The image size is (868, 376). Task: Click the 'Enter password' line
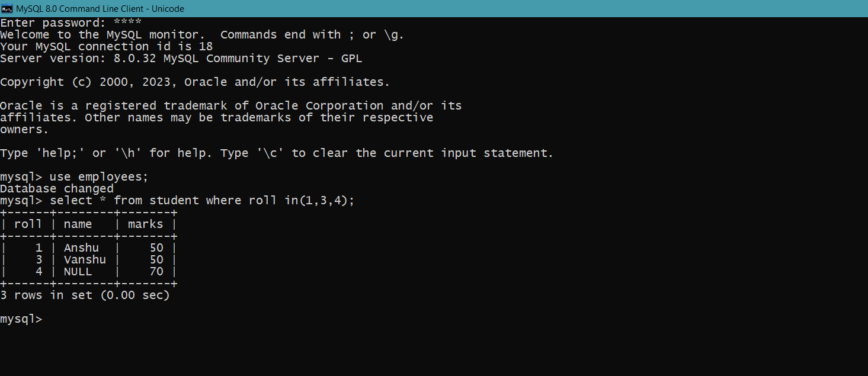(71, 23)
